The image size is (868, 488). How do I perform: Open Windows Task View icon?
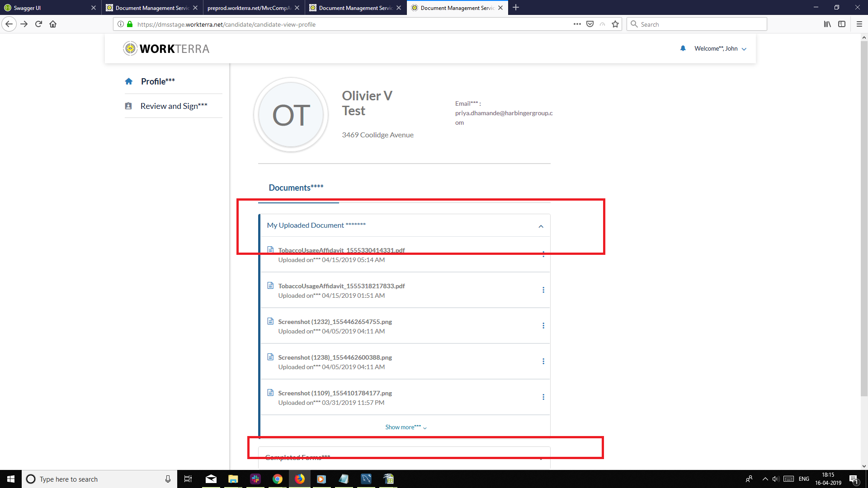[x=188, y=479]
